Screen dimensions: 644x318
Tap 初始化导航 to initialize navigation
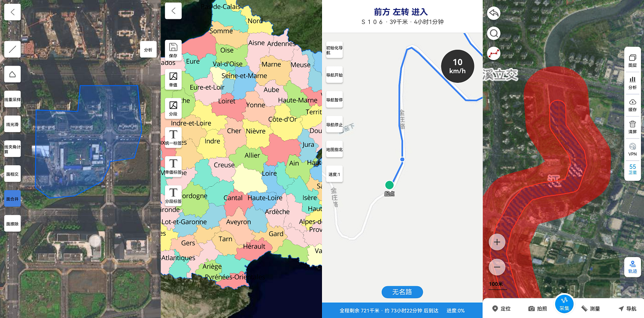(x=334, y=50)
